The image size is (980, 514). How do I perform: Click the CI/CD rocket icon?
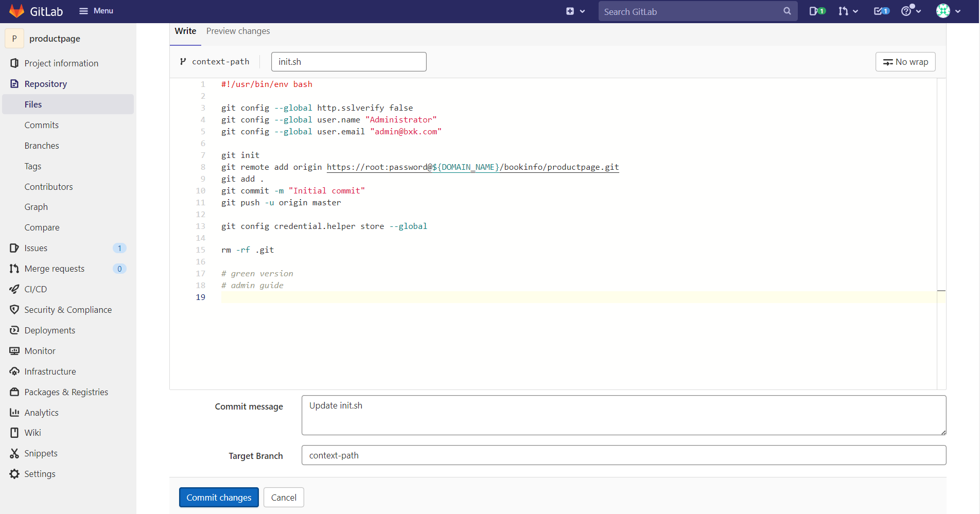coord(14,289)
